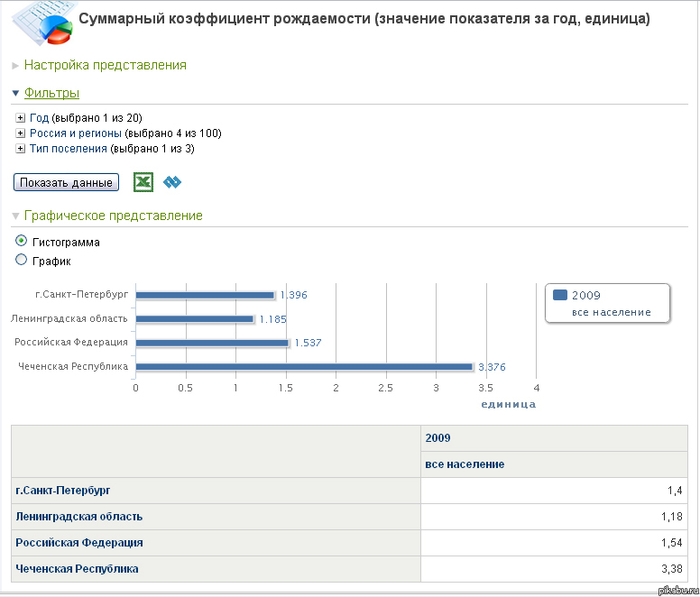The image size is (700, 597).
Task: Open the Год filter link
Action: (x=39, y=118)
